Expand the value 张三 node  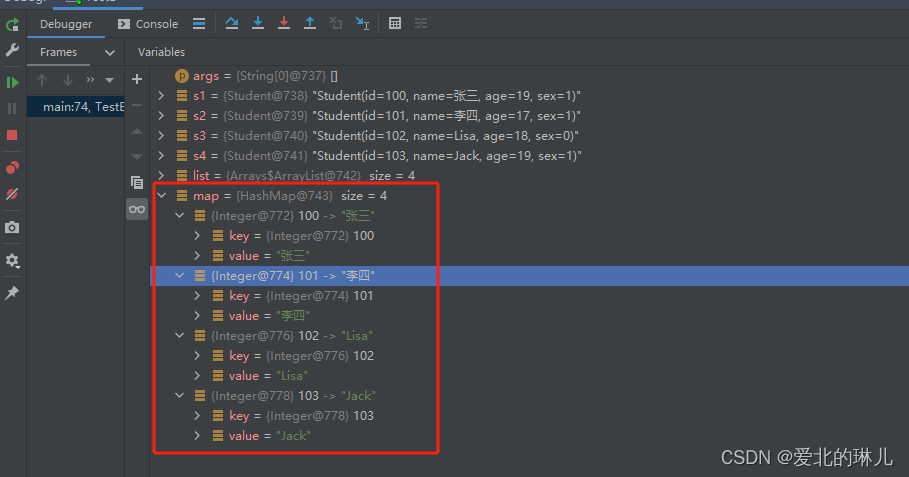198,256
